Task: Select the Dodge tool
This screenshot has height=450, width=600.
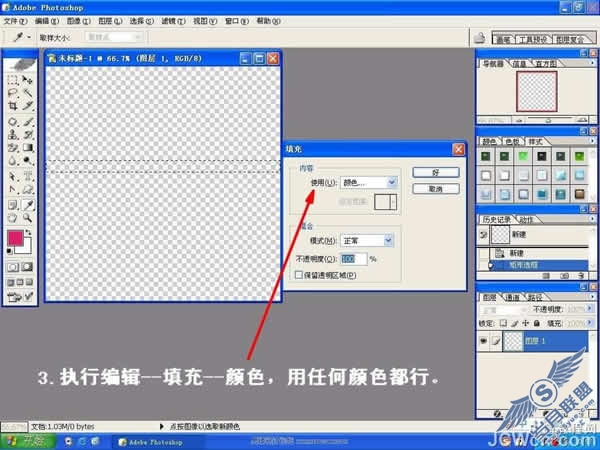Action: tap(28, 160)
